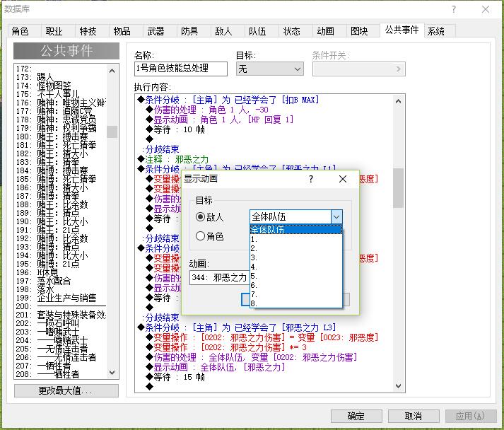This screenshot has height=430, width=504.
Task: Collapse the 全体队伍 target dropdown arrow
Action: coord(336,217)
